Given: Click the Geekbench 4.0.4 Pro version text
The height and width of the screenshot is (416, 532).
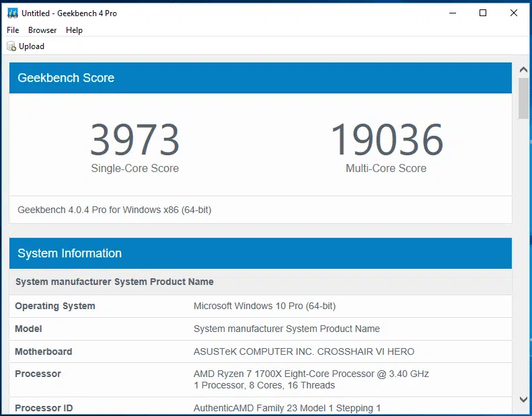Looking at the screenshot, I should click(x=114, y=210).
